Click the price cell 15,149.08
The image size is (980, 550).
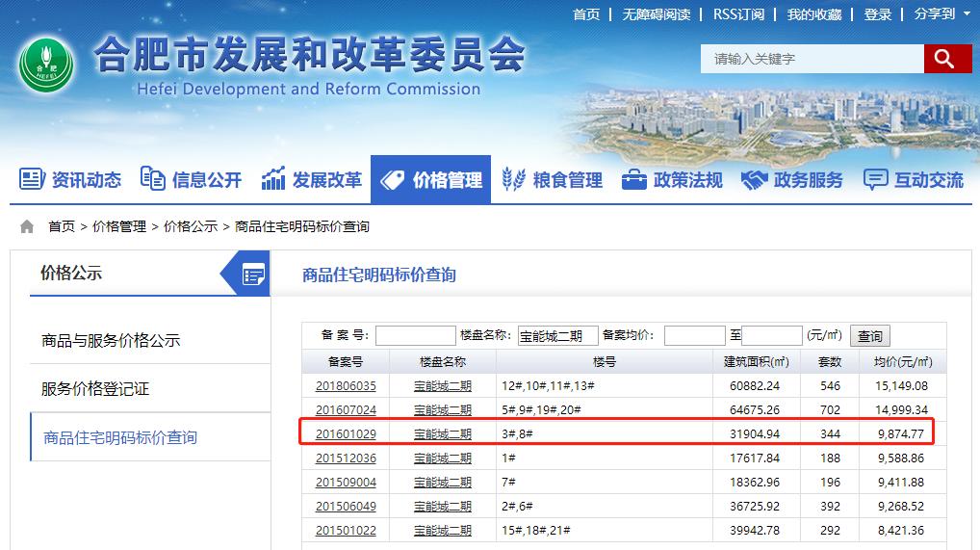tap(901, 386)
